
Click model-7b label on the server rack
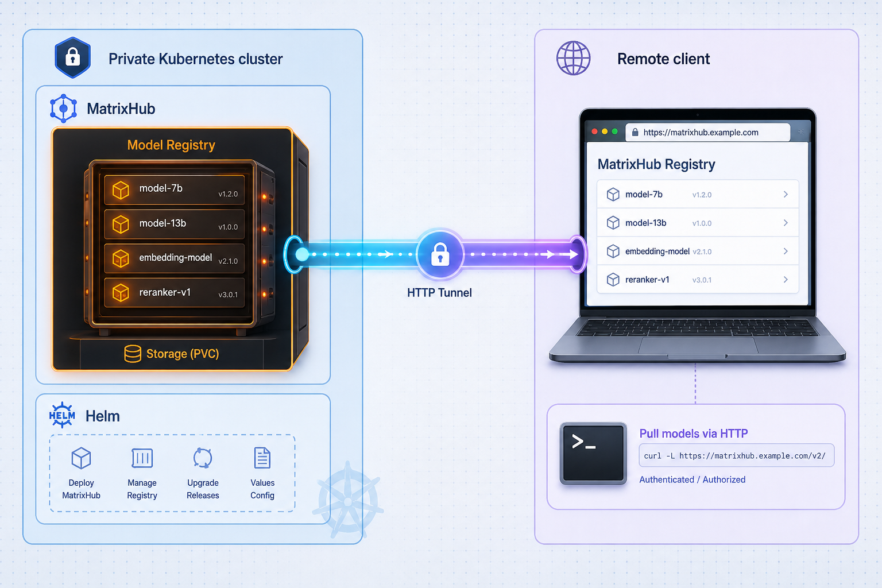pos(161,188)
